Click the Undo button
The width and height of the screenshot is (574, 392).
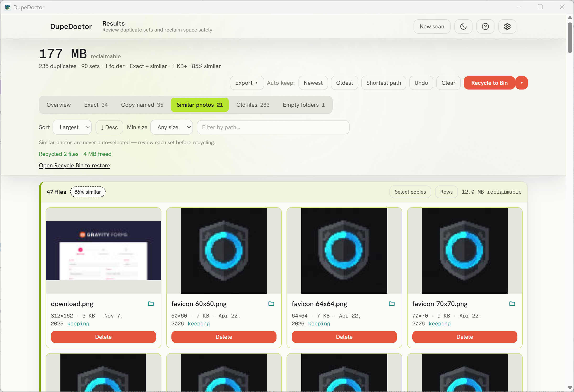point(421,83)
